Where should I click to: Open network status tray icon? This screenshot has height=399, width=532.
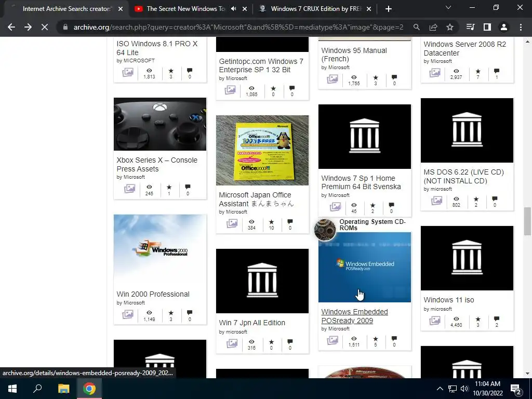click(x=453, y=389)
